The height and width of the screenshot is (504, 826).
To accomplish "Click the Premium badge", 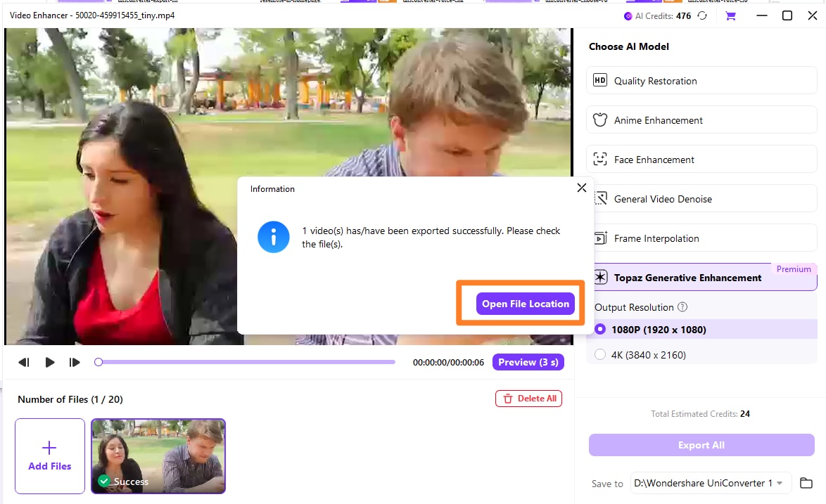I will pos(794,269).
